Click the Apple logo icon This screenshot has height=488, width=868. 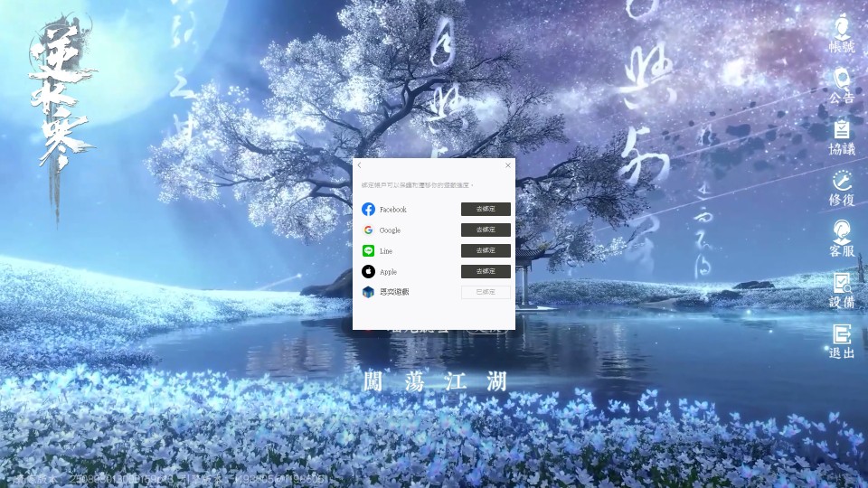click(368, 272)
